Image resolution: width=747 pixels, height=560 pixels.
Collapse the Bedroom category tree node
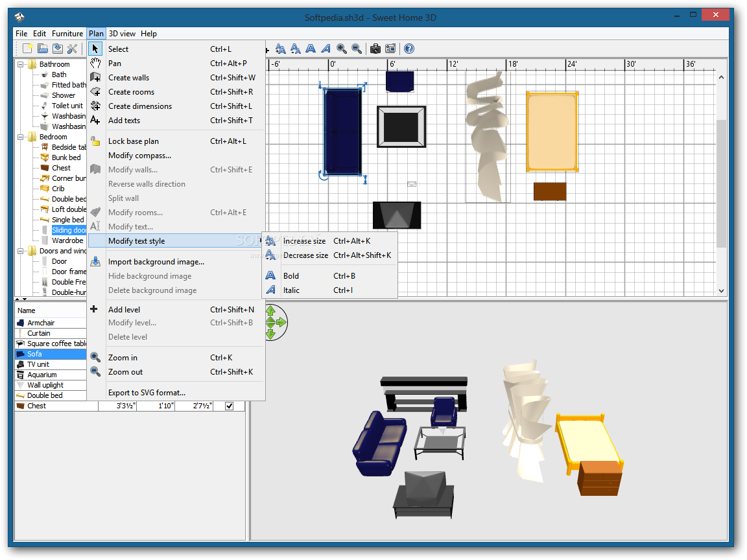(21, 137)
